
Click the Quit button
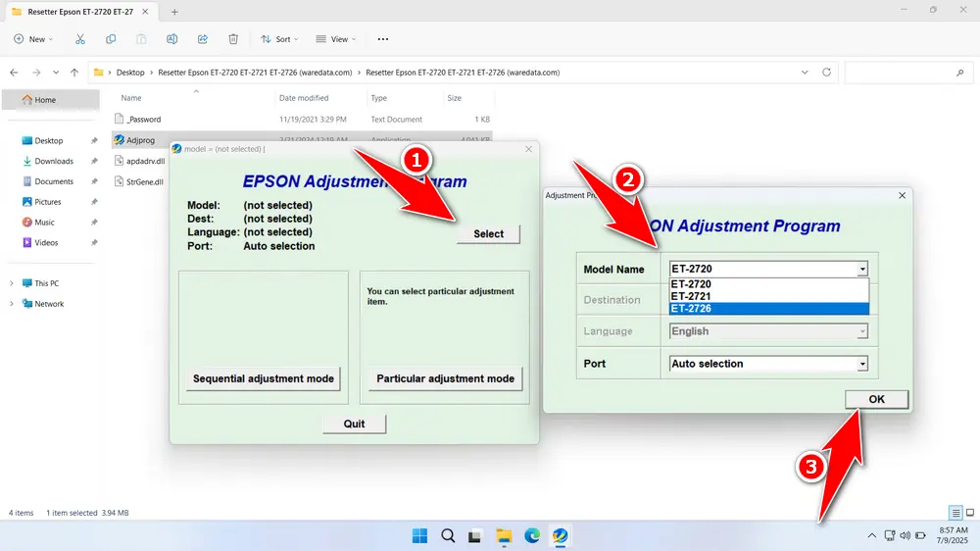354,424
